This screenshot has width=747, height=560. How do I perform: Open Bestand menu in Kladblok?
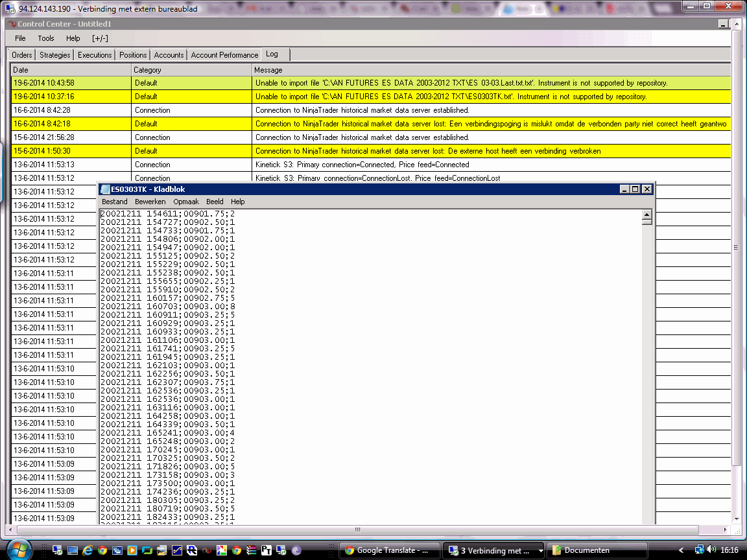(114, 202)
